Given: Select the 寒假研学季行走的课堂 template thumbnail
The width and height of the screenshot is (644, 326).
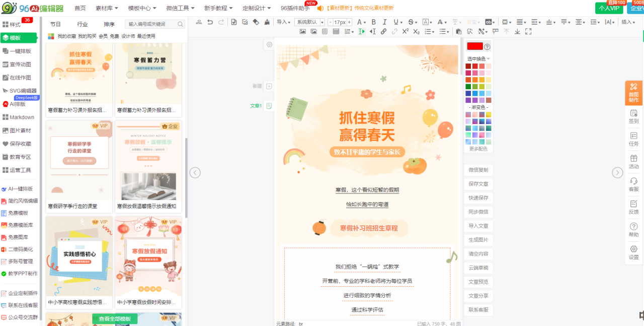Looking at the screenshot, I should 79,160.
